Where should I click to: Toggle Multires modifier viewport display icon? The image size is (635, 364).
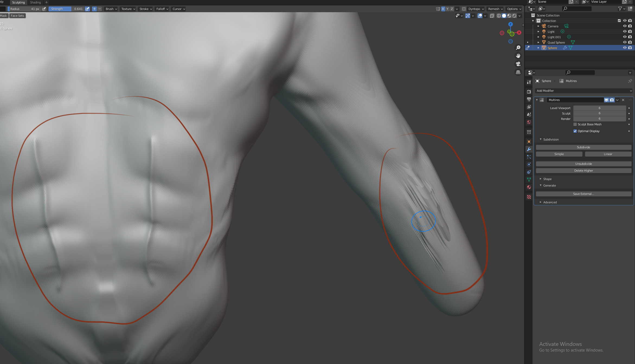click(x=607, y=100)
